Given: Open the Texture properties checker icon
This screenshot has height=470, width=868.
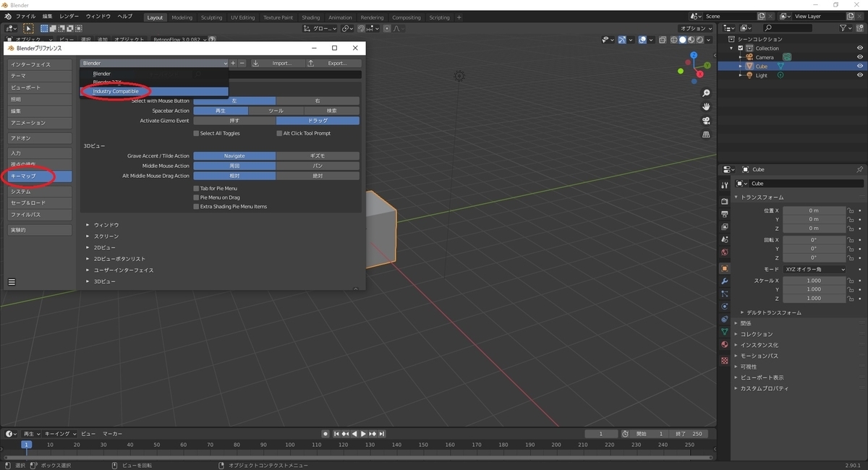Looking at the screenshot, I should (725, 360).
